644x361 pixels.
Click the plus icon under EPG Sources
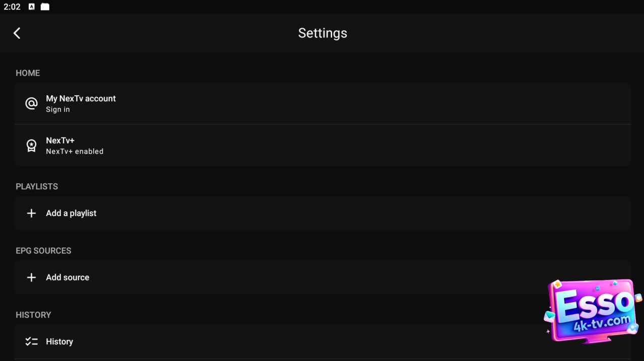click(x=31, y=277)
